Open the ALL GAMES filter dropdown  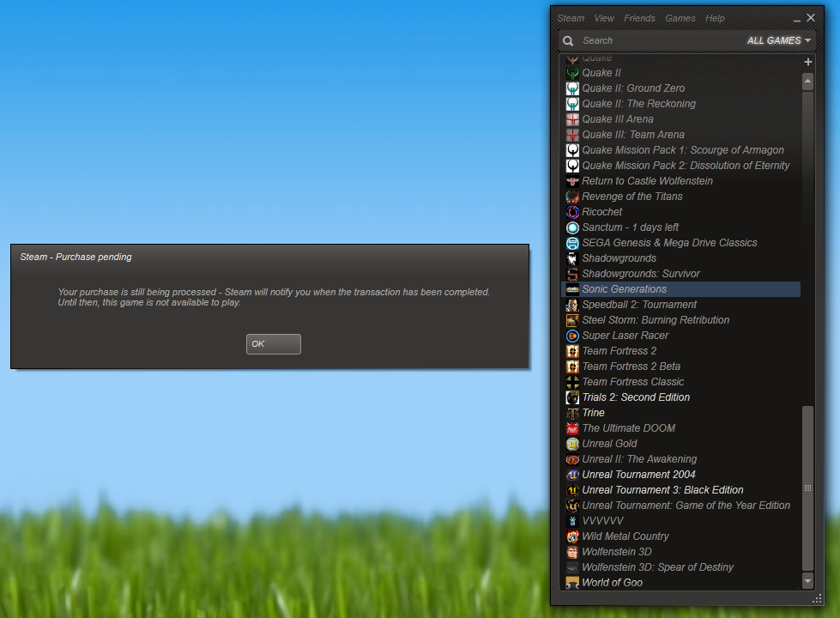click(779, 40)
